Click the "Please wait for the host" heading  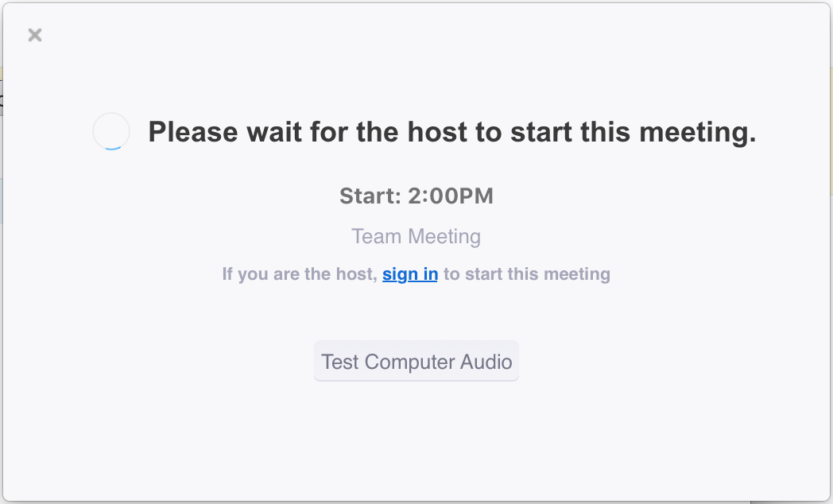point(451,132)
